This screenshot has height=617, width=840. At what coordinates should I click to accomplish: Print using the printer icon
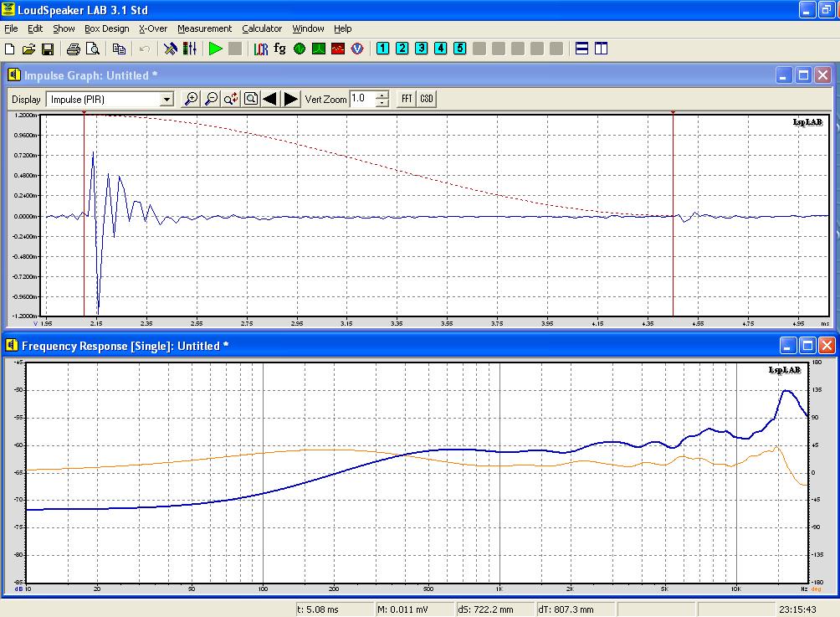(x=74, y=49)
